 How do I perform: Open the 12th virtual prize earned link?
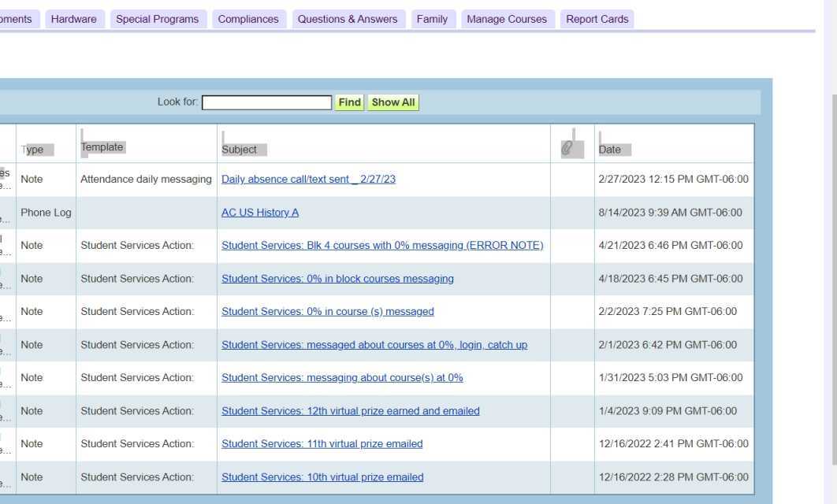(x=350, y=411)
